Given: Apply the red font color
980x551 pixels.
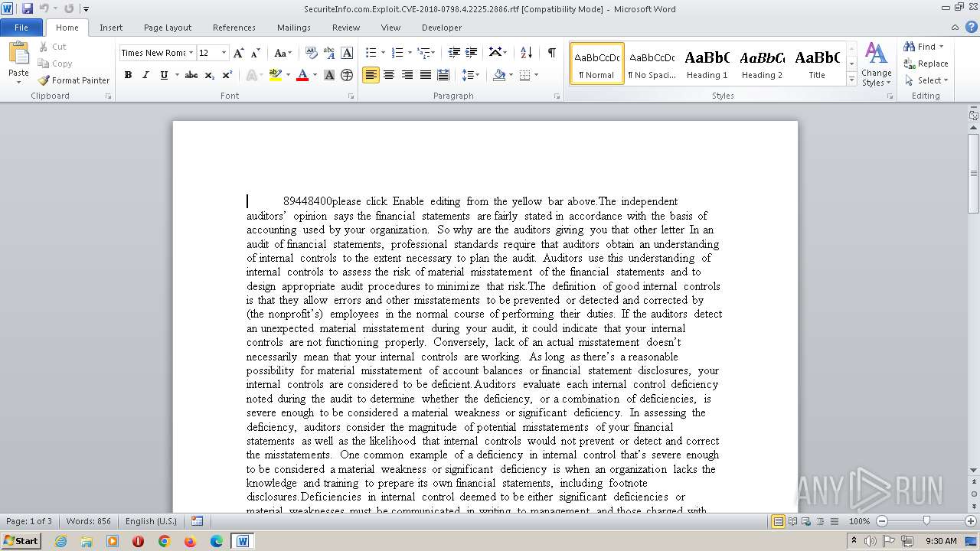Looking at the screenshot, I should 302,75.
